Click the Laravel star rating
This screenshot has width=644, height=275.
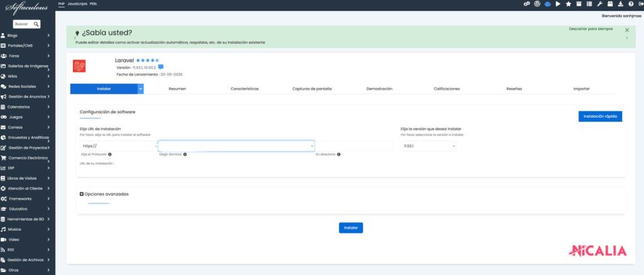pos(147,60)
